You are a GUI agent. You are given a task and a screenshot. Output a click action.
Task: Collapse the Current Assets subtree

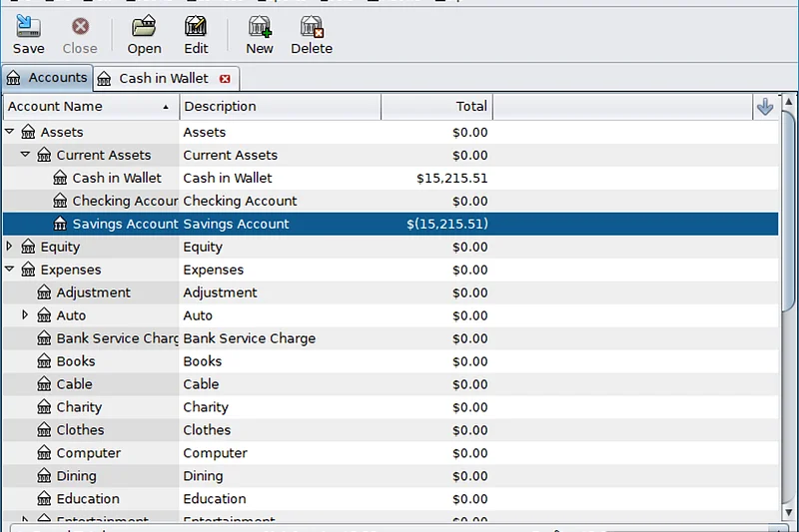click(x=26, y=155)
